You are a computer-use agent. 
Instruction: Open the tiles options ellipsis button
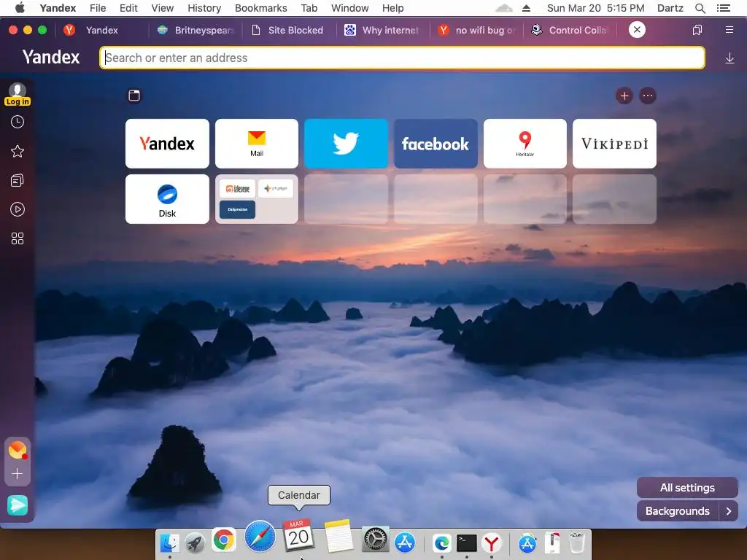tap(648, 96)
